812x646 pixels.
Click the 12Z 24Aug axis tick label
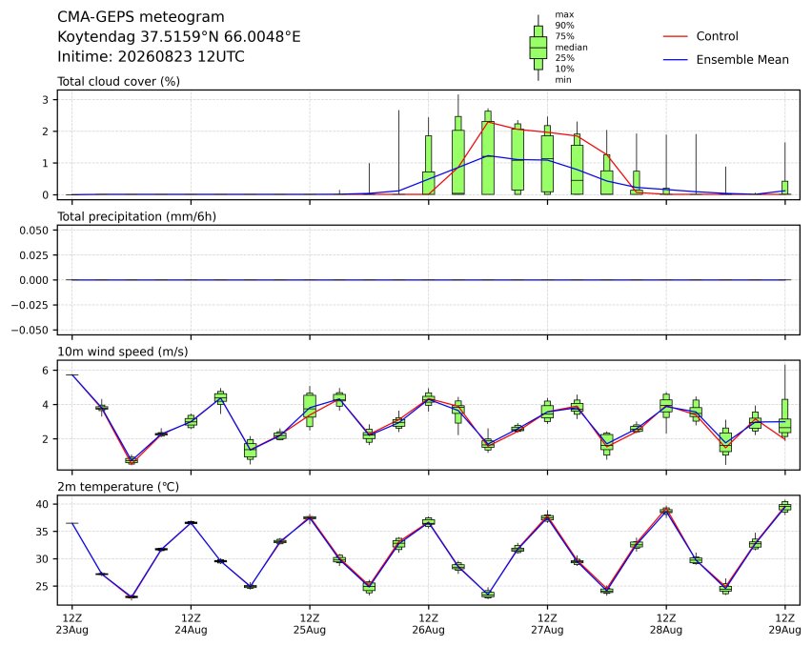pyautogui.click(x=191, y=624)
